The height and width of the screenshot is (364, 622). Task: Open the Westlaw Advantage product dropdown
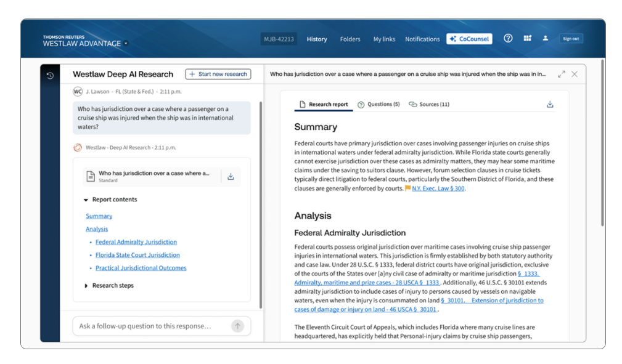[x=126, y=44]
